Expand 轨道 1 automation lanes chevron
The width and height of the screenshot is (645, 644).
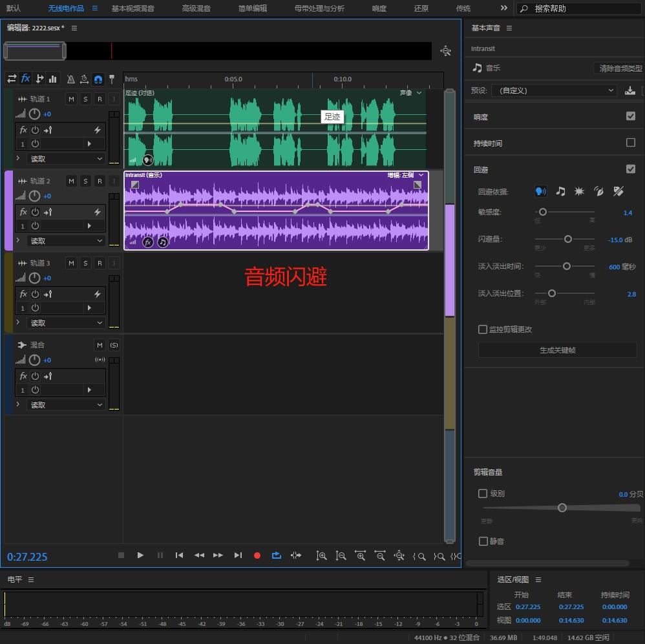click(17, 158)
